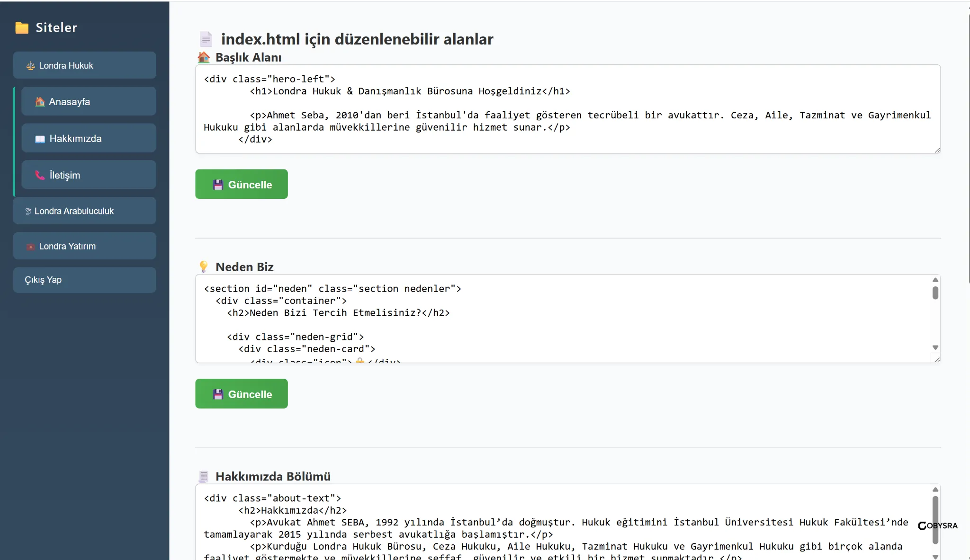This screenshot has width=970, height=560.
Task: Click scales icon beside Londra Hukuk
Action: pyautogui.click(x=31, y=66)
